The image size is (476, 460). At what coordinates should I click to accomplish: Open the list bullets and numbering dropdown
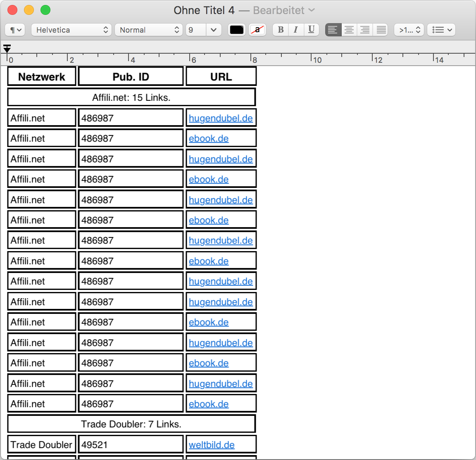pyautogui.click(x=441, y=30)
